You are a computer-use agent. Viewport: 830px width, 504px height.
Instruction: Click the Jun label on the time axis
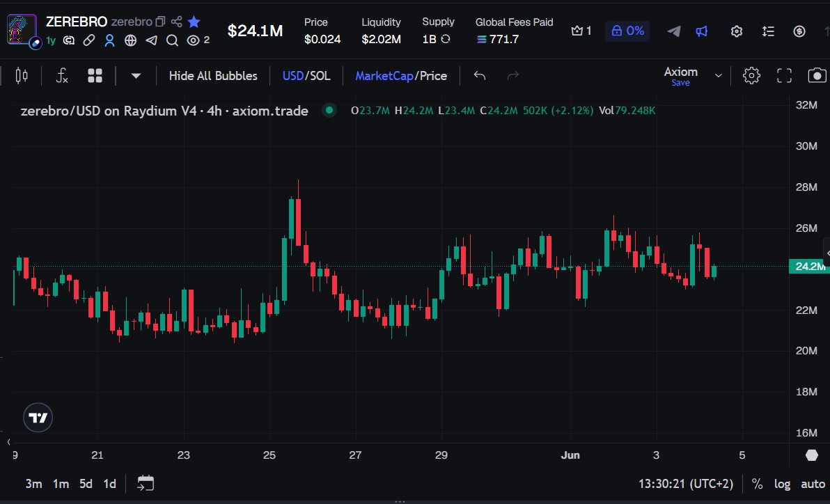click(x=571, y=455)
